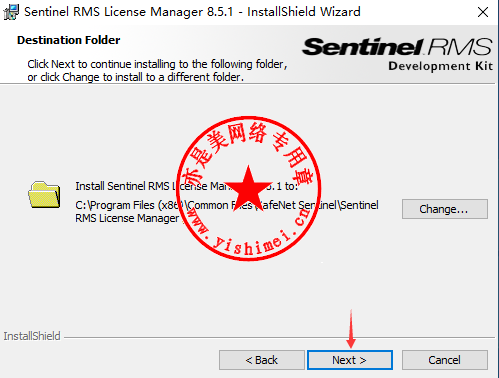Click the 'Click Next to continue' instruction text
The height and width of the screenshot is (378, 499).
[x=157, y=70]
